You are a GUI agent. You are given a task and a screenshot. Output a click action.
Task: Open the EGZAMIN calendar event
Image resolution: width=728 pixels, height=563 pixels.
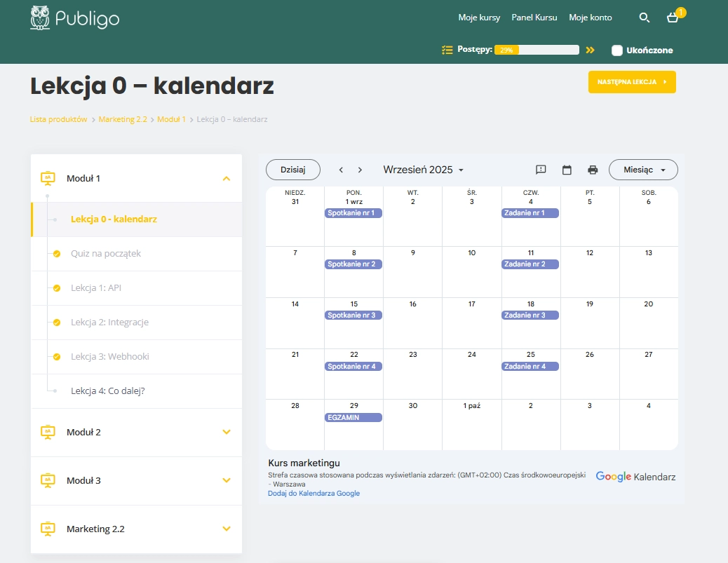[x=353, y=418]
